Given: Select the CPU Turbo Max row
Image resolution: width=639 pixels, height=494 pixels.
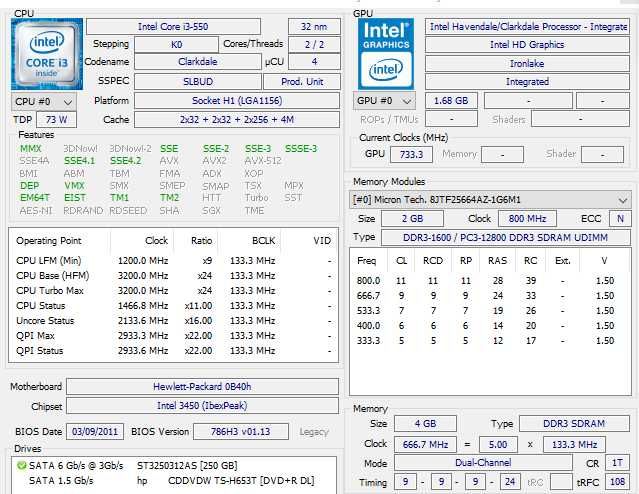Looking at the screenshot, I should (174, 291).
